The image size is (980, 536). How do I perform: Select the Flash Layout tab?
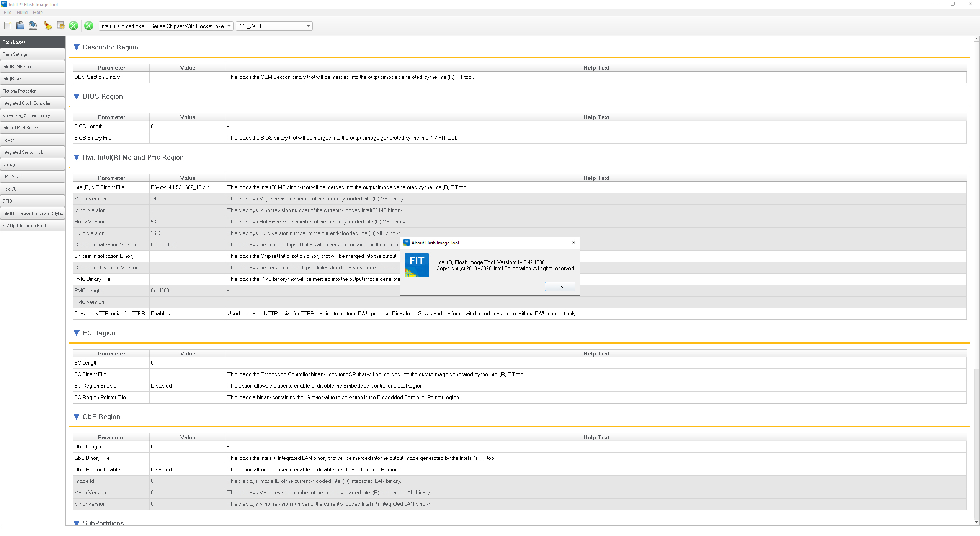[33, 42]
